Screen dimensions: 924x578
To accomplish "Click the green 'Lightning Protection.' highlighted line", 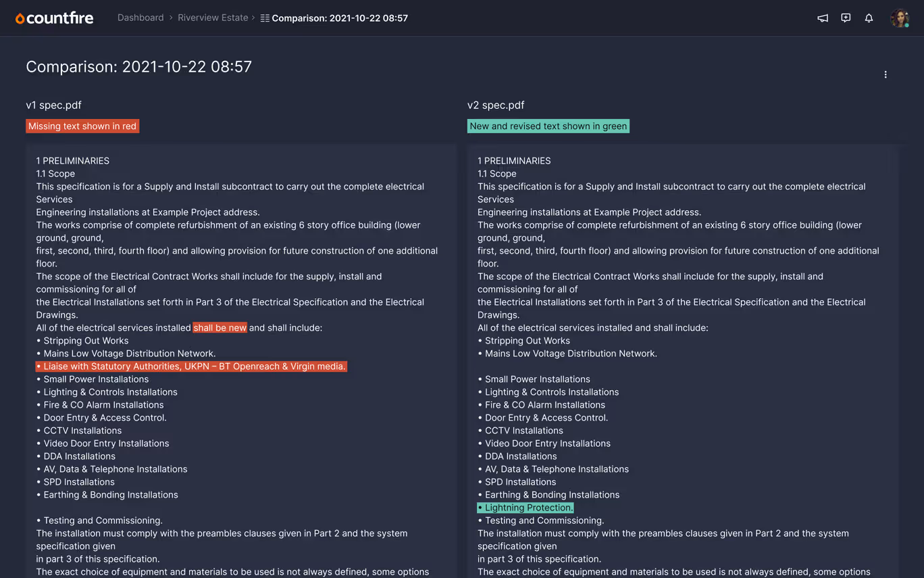I will coord(525,508).
